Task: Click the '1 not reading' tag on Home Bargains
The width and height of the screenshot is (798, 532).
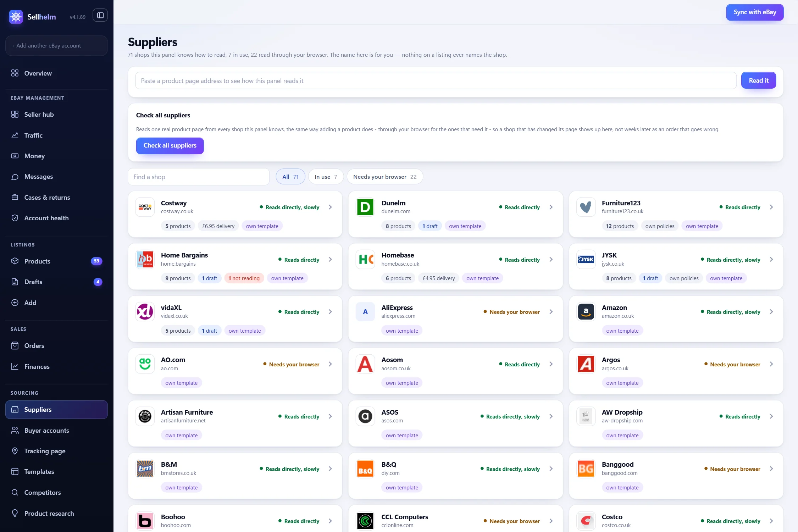Action: click(x=244, y=278)
